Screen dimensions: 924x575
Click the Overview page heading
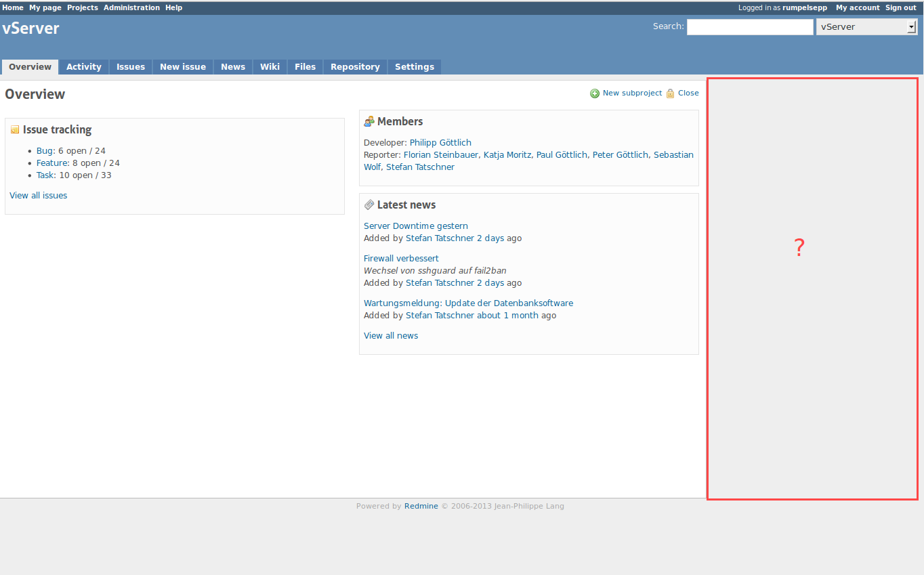click(x=35, y=94)
